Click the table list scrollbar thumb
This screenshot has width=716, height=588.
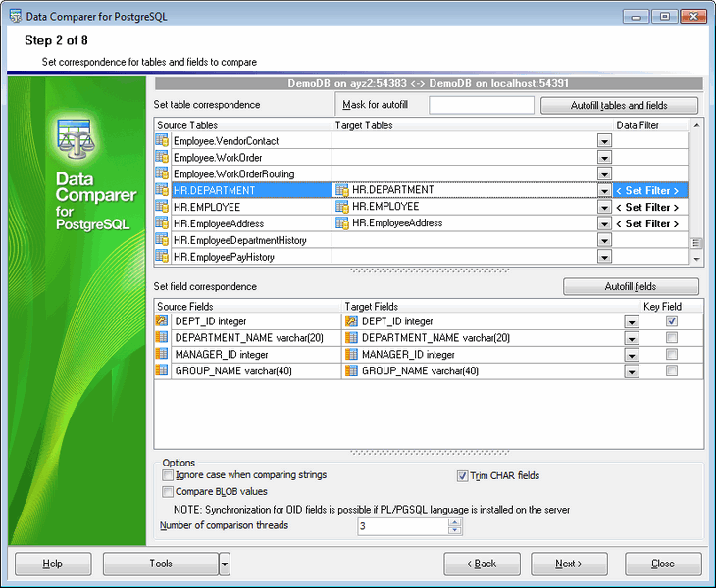[696, 243]
